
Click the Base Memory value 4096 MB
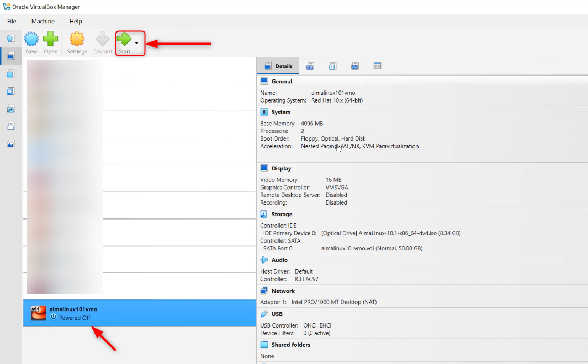(311, 124)
